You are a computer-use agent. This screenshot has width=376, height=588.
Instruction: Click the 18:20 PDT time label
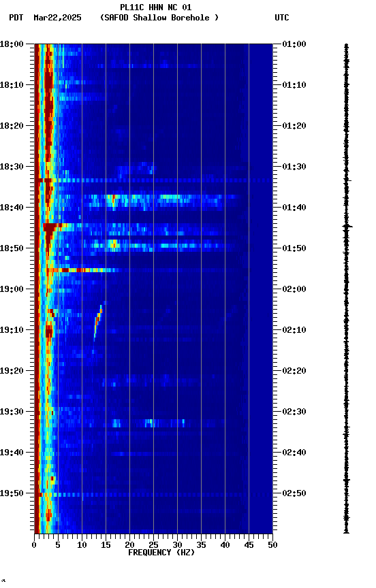(12, 126)
